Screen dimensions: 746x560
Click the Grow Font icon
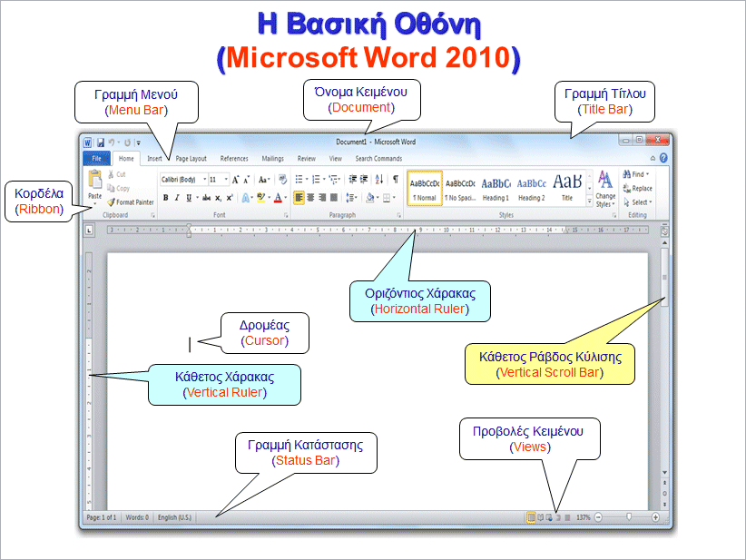click(x=235, y=180)
